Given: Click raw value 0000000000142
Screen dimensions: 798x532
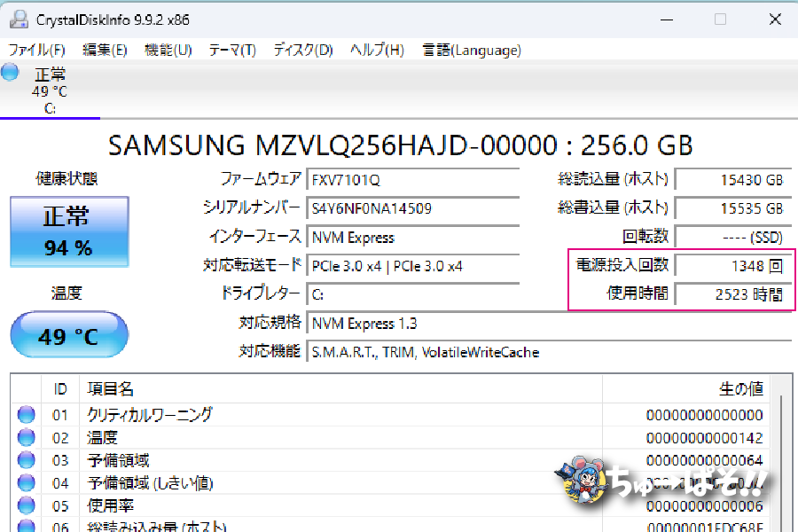Looking at the screenshot, I should pos(704,438).
